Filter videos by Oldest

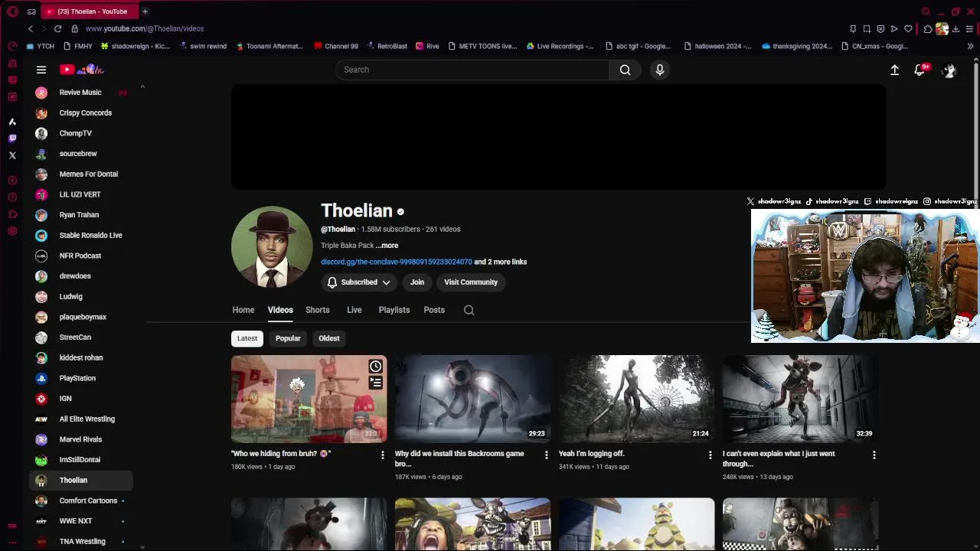pos(329,338)
